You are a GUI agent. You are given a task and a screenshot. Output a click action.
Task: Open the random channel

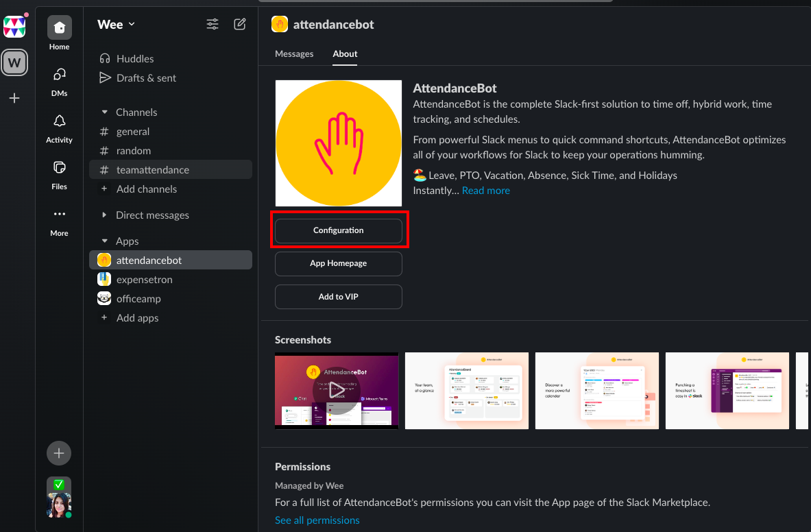(x=170, y=150)
